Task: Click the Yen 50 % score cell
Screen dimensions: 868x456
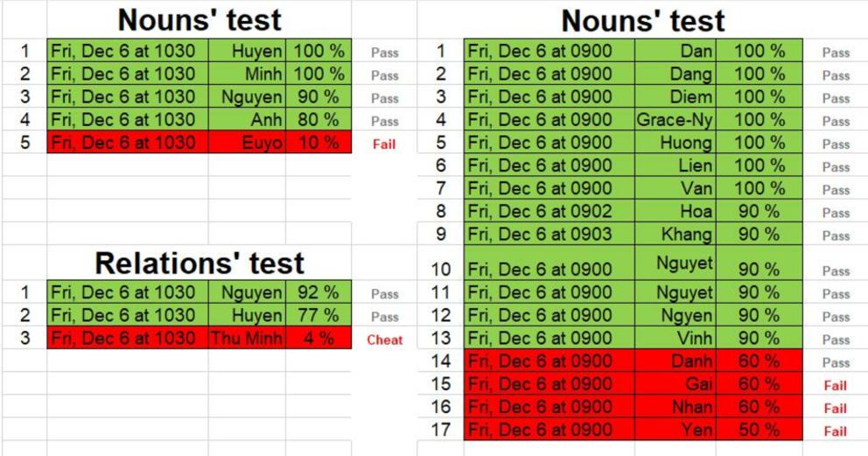Action: click(x=759, y=430)
